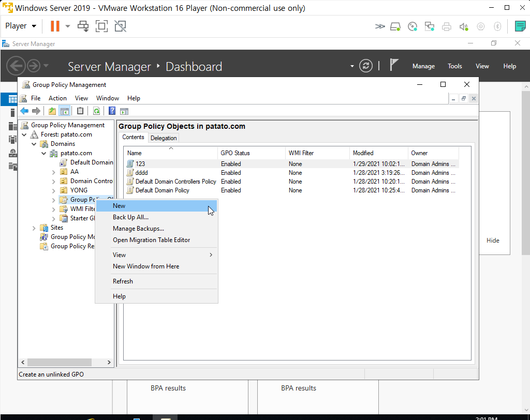The height and width of the screenshot is (420, 530).
Task: Select Refresh in the context menu
Action: 156,281
